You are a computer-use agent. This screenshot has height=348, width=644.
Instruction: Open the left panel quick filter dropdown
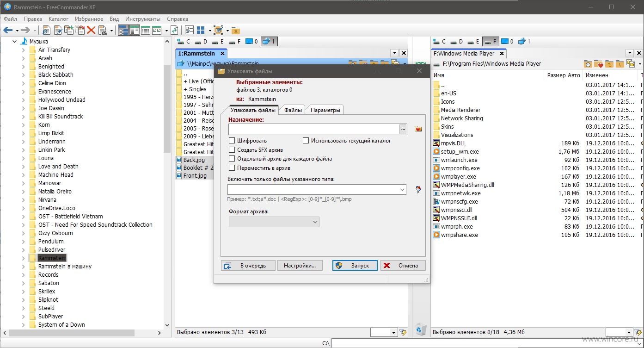tap(394, 332)
